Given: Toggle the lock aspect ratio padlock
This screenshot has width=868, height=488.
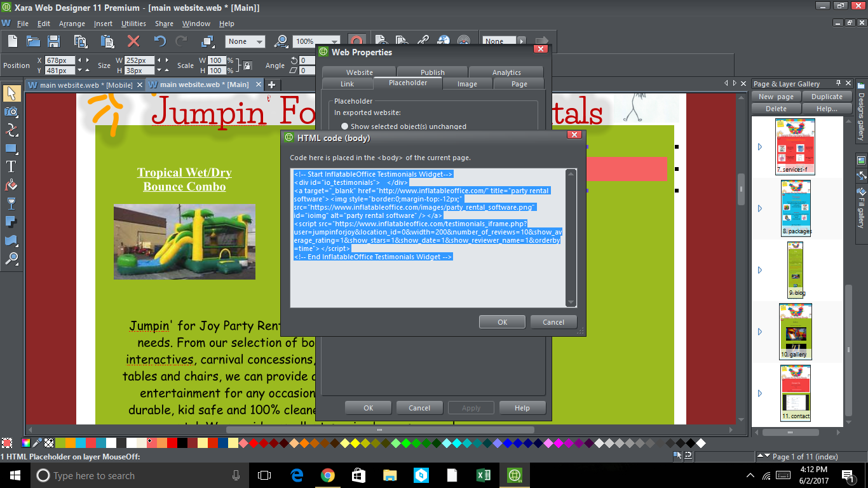Looking at the screenshot, I should click(x=247, y=65).
